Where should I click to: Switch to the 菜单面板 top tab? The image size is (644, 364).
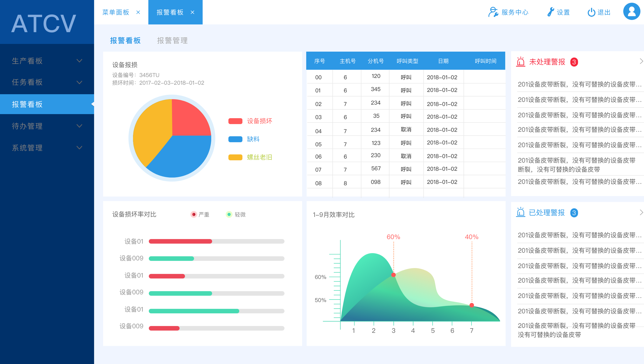tap(116, 12)
